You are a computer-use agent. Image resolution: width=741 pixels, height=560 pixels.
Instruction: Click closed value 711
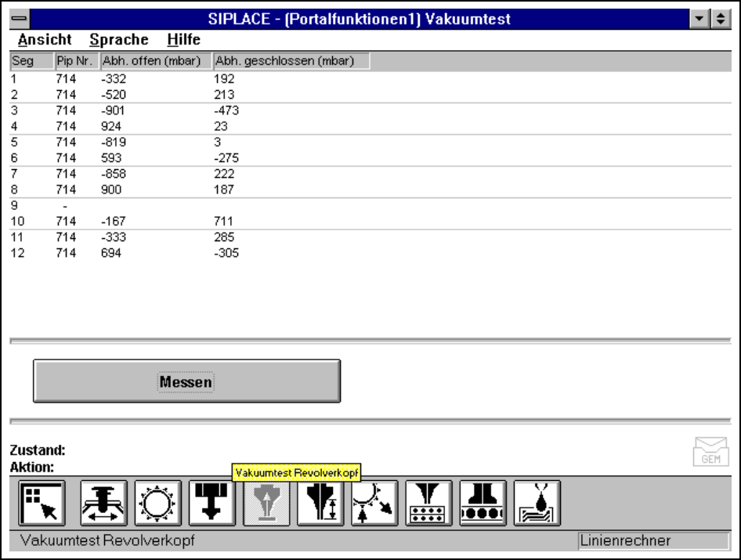tap(223, 221)
